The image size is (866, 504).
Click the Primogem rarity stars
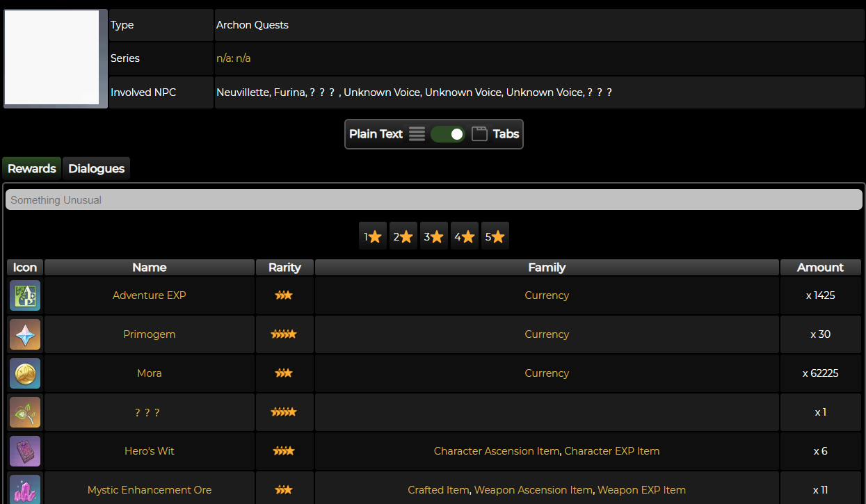(284, 334)
